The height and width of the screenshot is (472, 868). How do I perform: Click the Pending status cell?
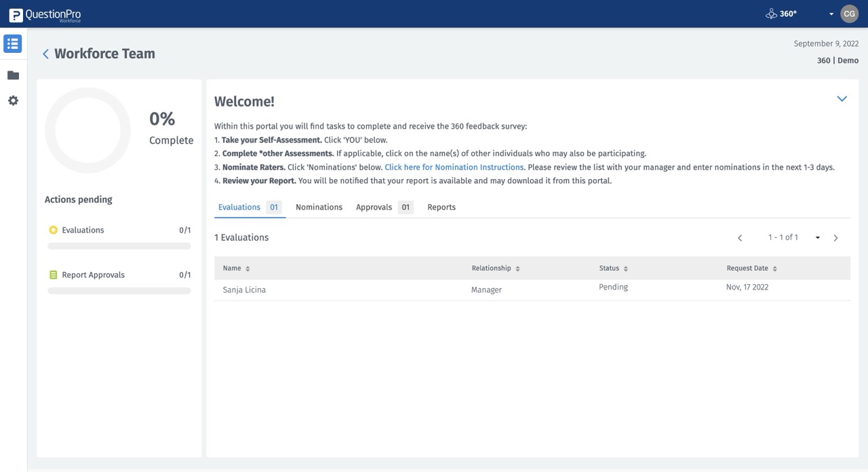[x=613, y=287]
